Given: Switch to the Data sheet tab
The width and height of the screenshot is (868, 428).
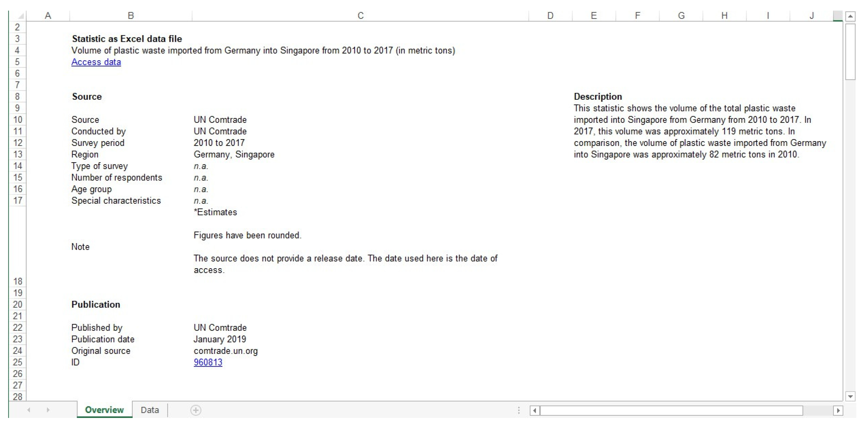Looking at the screenshot, I should click(150, 410).
